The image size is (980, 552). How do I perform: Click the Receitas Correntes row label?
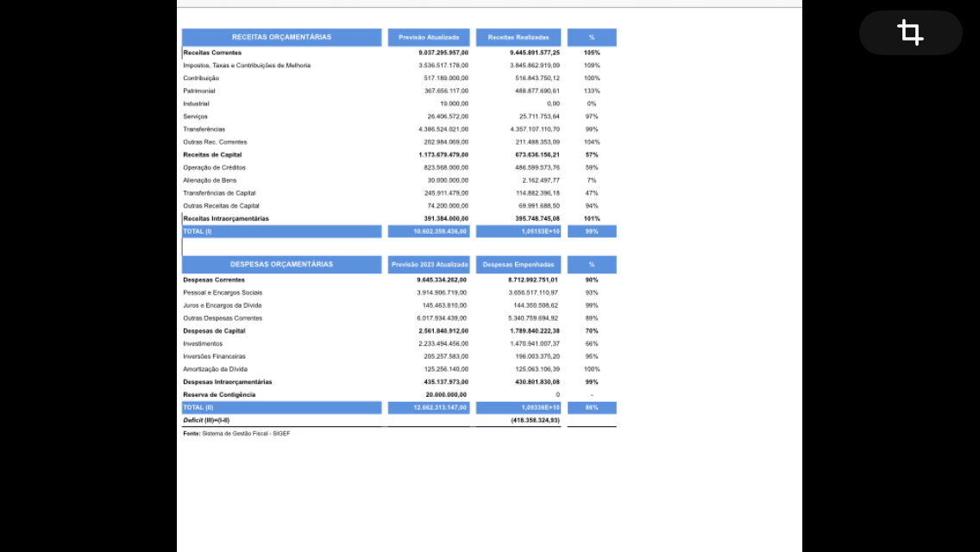[x=212, y=53]
